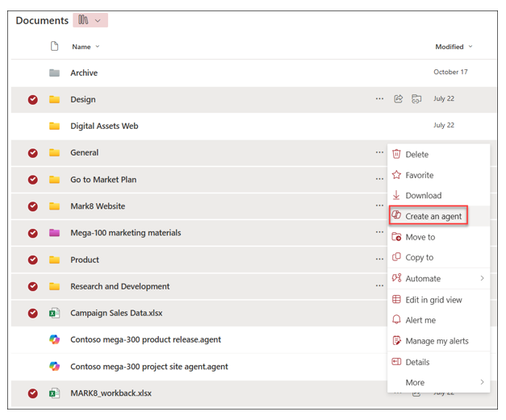Click the Archive folder icon
The image size is (506, 420).
pos(54,73)
